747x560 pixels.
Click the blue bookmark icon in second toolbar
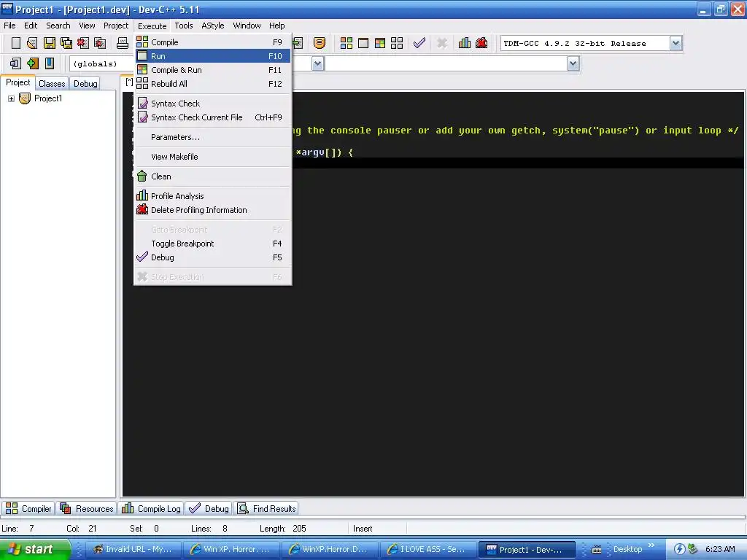pyautogui.click(x=50, y=63)
